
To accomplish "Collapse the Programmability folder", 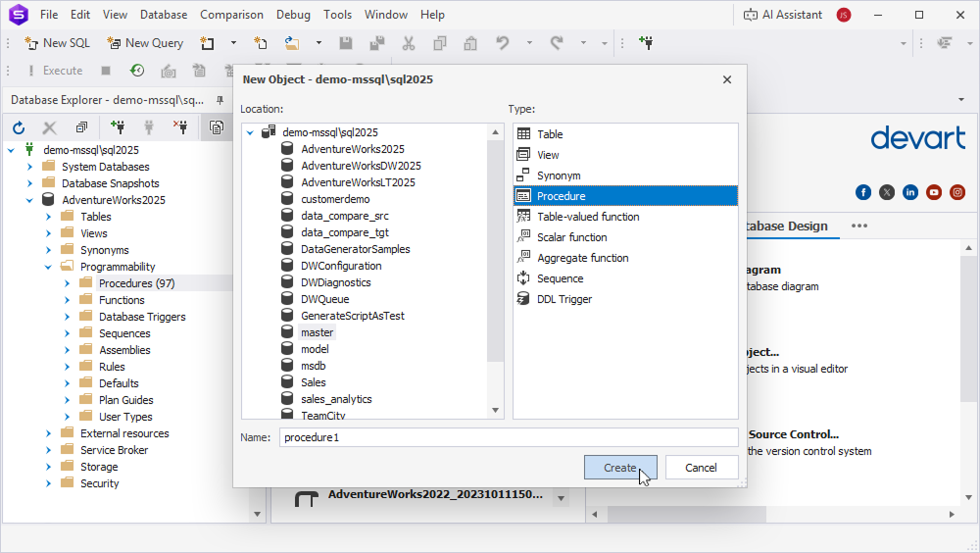I will coord(48,267).
